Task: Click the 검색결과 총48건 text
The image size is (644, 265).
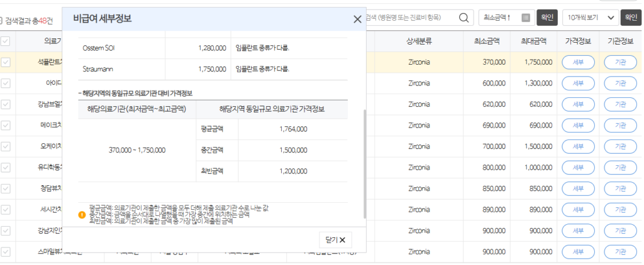Action: (x=29, y=19)
